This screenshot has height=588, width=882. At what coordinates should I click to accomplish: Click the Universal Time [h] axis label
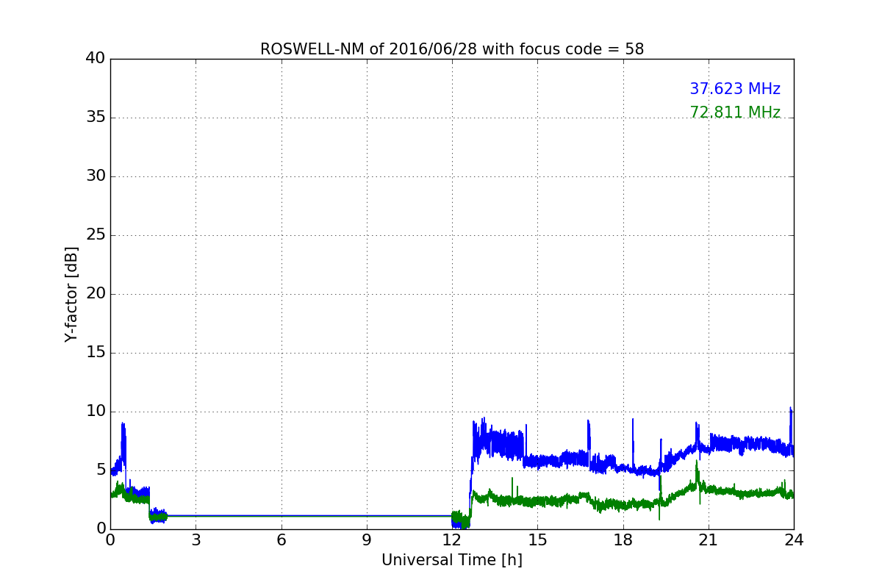point(452,560)
